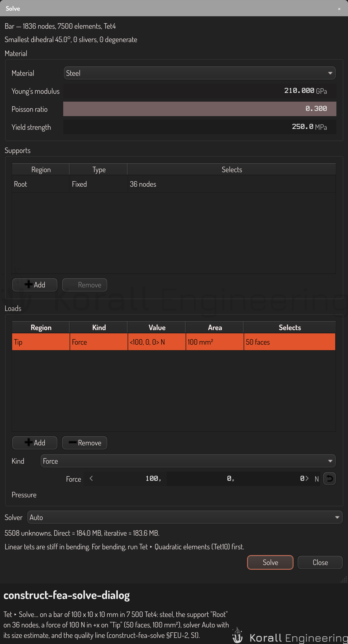
Task: Click the Value column header in Loads
Action: tap(157, 328)
